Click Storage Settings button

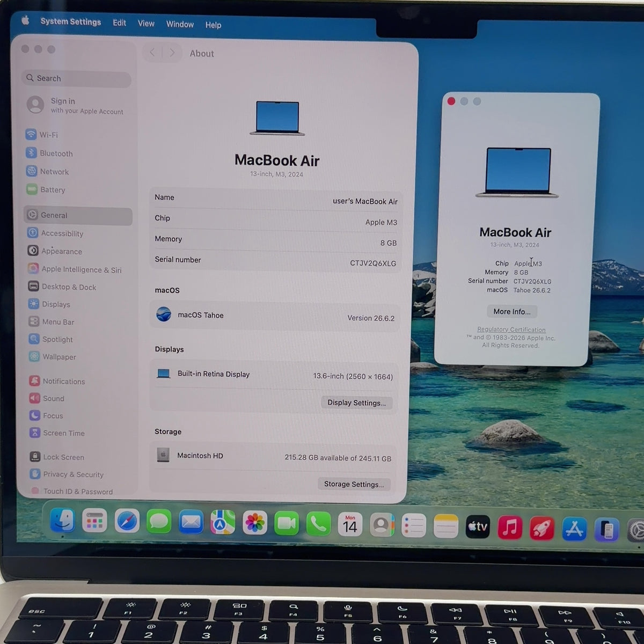(x=354, y=484)
